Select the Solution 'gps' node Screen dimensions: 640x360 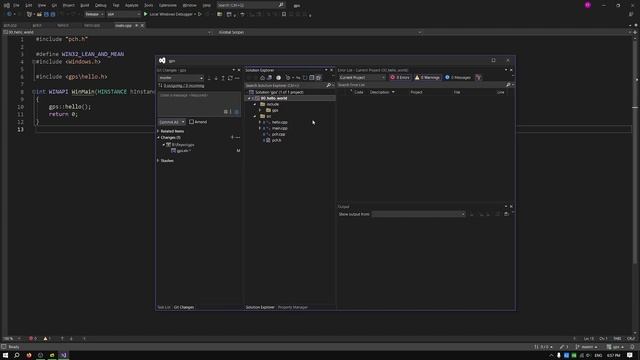pyautogui.click(x=279, y=92)
